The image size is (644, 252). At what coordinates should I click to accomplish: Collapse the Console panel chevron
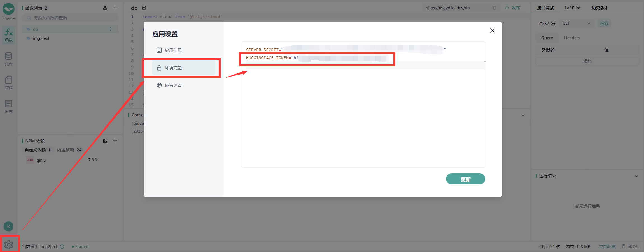[523, 115]
